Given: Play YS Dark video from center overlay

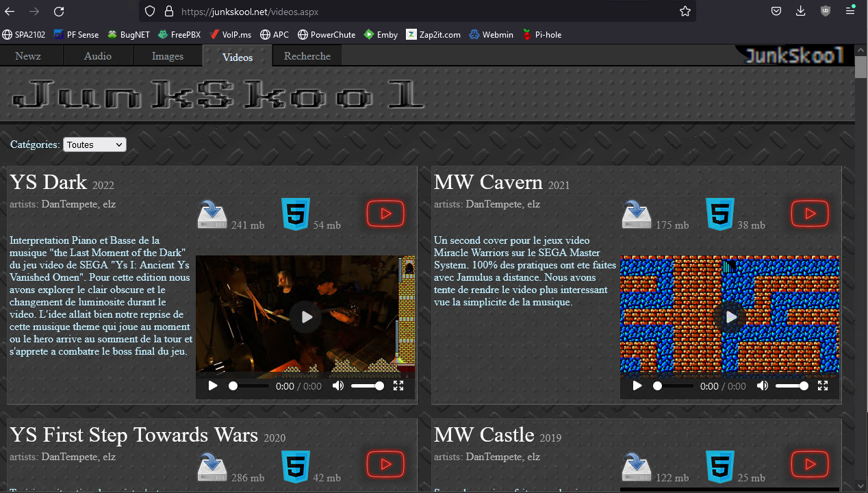Looking at the screenshot, I should tap(306, 317).
